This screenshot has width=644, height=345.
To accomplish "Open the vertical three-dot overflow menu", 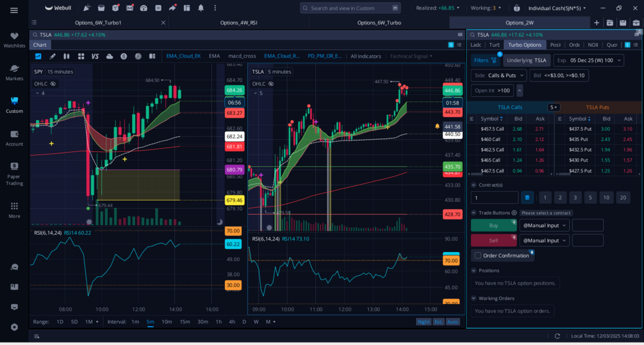I will coord(215,8).
